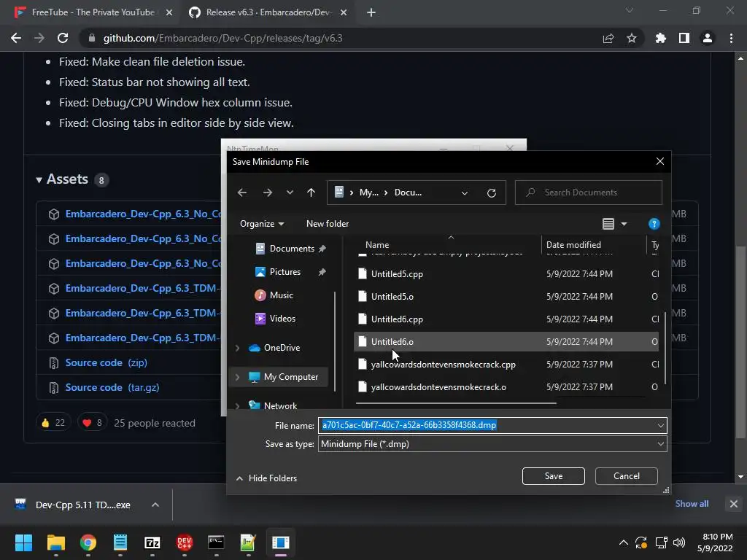Open Chrome three-dot menu
The image size is (747, 560).
[x=731, y=38]
